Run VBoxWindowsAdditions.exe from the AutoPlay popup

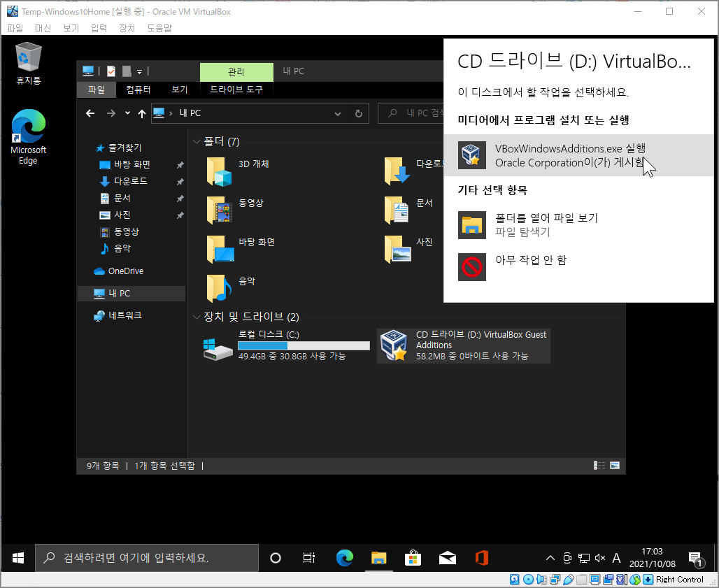point(578,155)
